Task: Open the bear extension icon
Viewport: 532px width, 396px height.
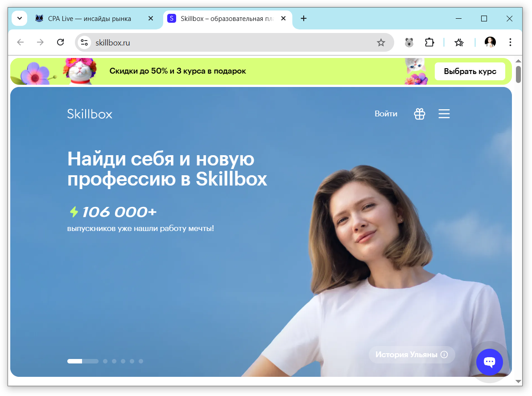Action: 409,42
